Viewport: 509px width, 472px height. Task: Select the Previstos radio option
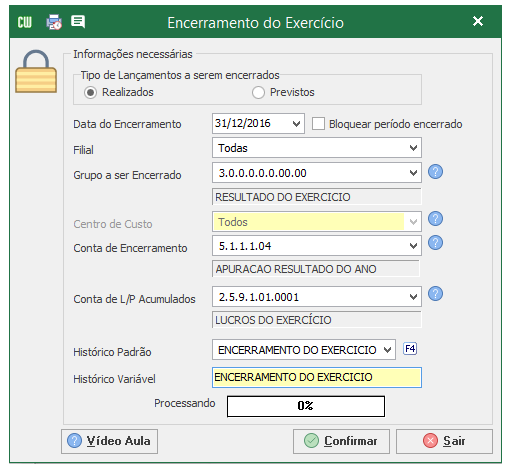258,92
